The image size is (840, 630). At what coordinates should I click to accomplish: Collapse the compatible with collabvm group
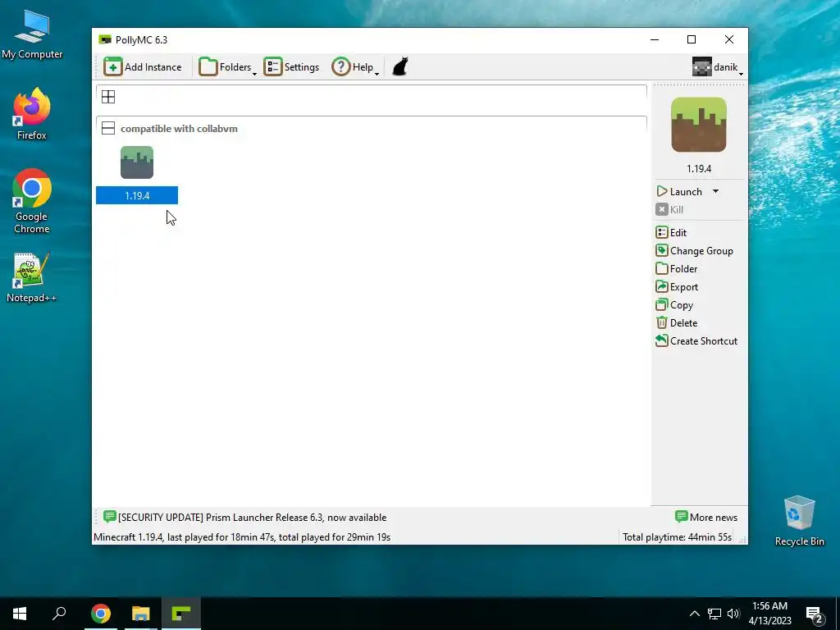108,128
